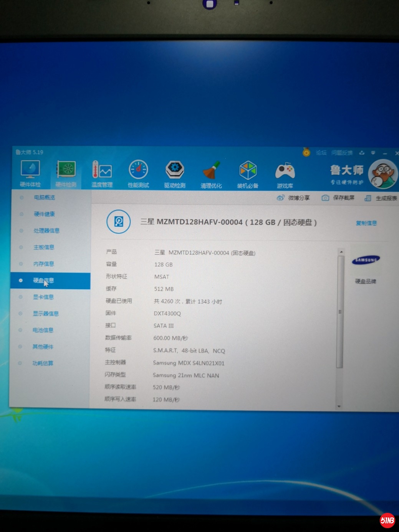Open 驱动检测 driver detection icon
The width and height of the screenshot is (399, 532).
click(x=175, y=174)
